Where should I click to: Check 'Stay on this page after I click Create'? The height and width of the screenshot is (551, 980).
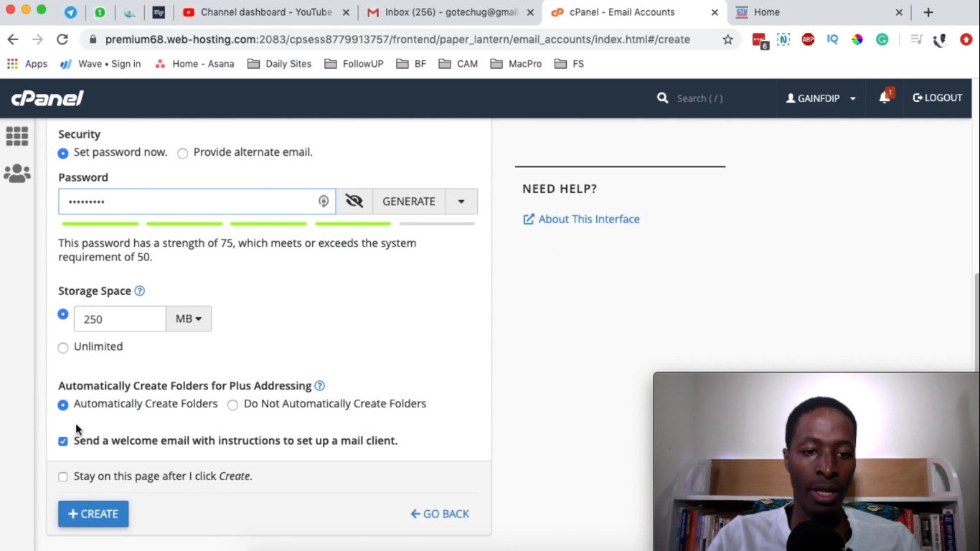(63, 476)
